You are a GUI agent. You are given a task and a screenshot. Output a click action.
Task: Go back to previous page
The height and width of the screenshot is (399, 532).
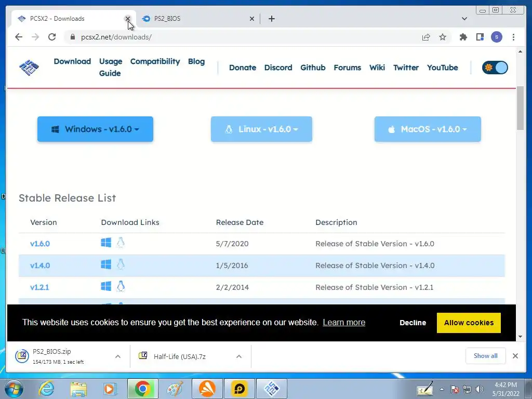19,37
